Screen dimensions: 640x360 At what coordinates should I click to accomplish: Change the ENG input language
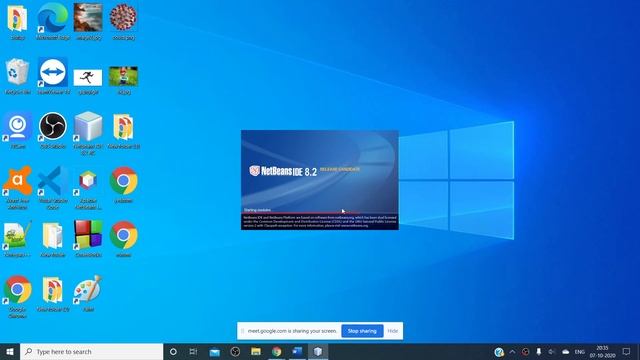[580, 352]
